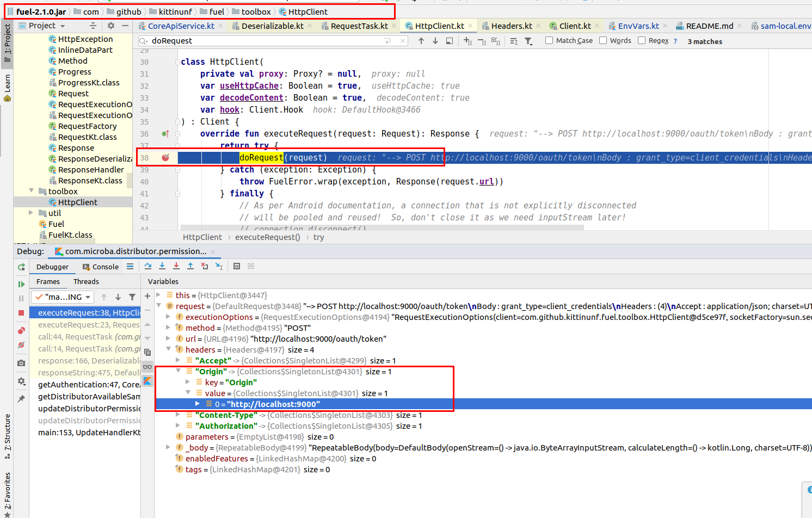Tick the Words search checkbox

603,40
